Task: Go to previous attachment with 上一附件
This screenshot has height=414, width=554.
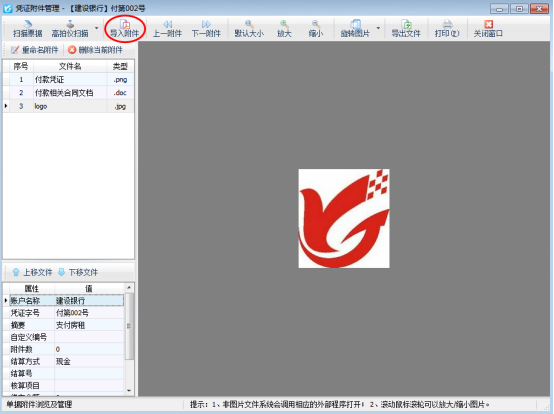Action: point(167,24)
